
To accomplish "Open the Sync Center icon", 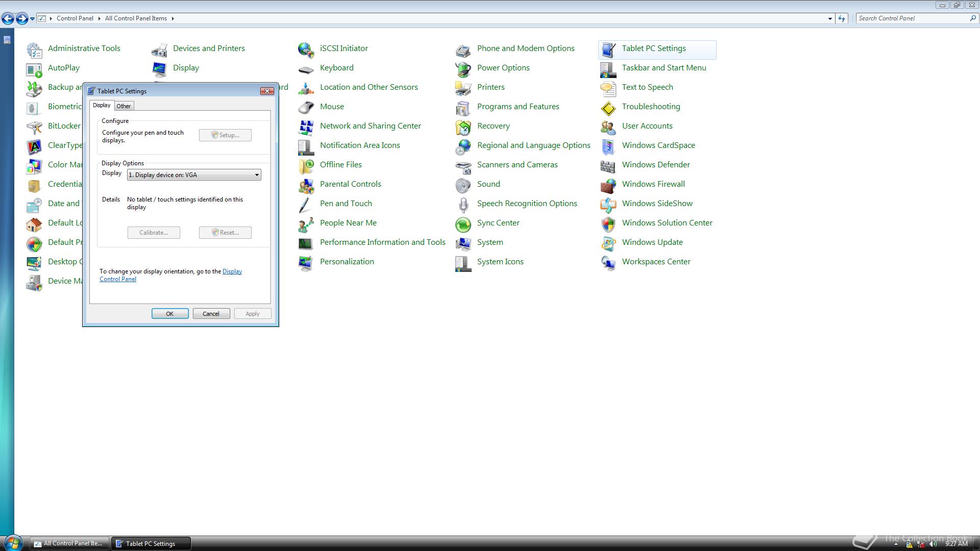I will point(463,224).
